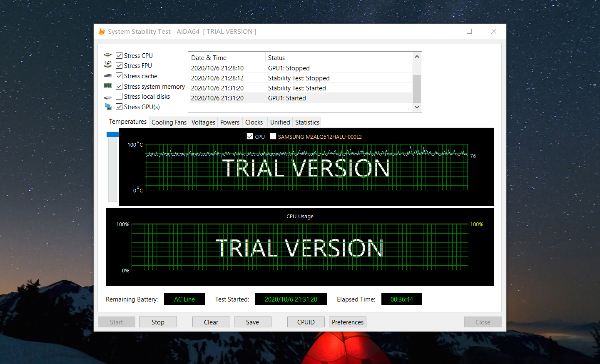Screen dimensions: 600x364
Task: Click the AIDA64 flame icon in title bar
Action: (102, 31)
